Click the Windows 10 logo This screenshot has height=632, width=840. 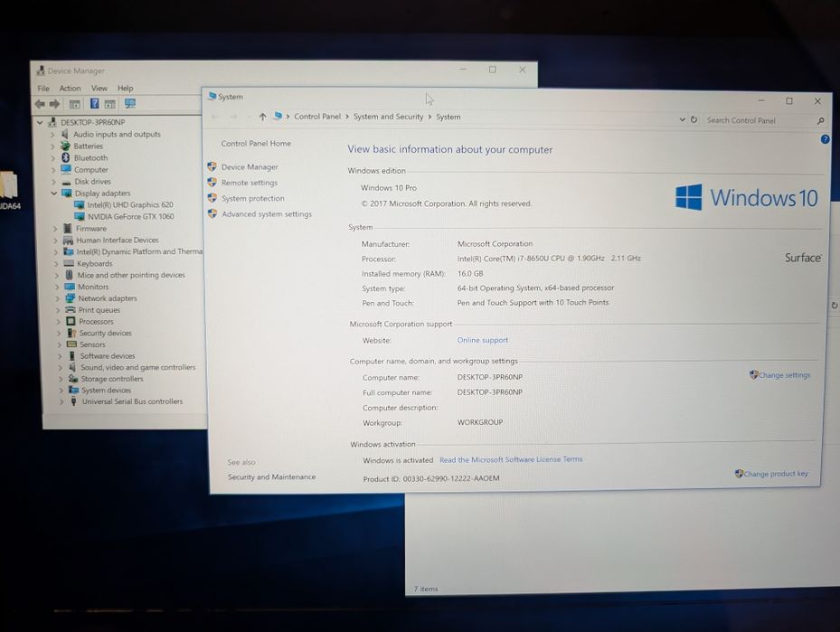746,197
